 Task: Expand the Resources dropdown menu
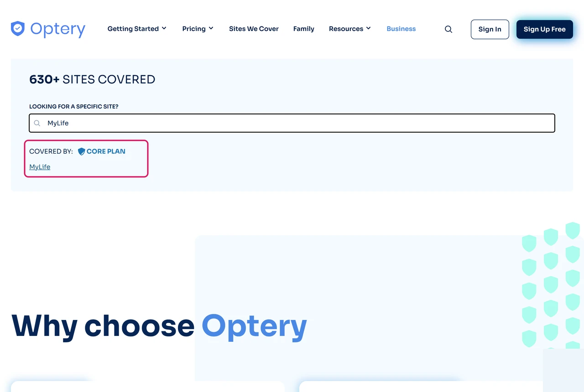350,29
